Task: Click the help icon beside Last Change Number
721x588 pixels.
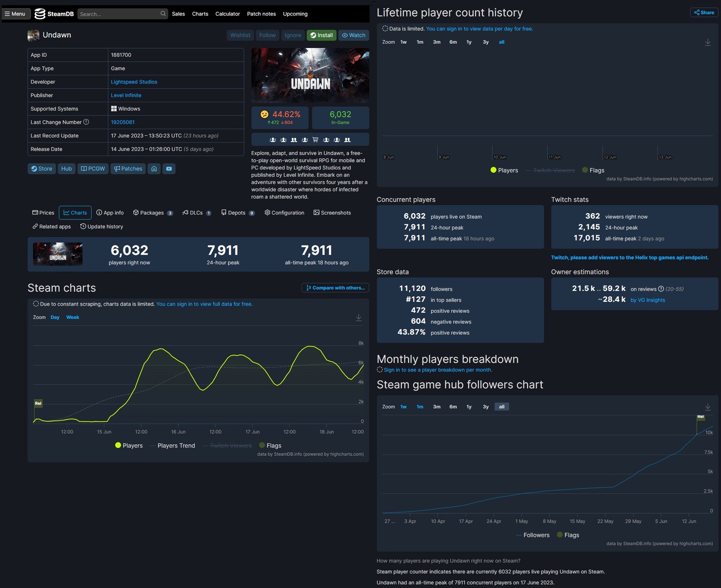Action: click(x=86, y=122)
